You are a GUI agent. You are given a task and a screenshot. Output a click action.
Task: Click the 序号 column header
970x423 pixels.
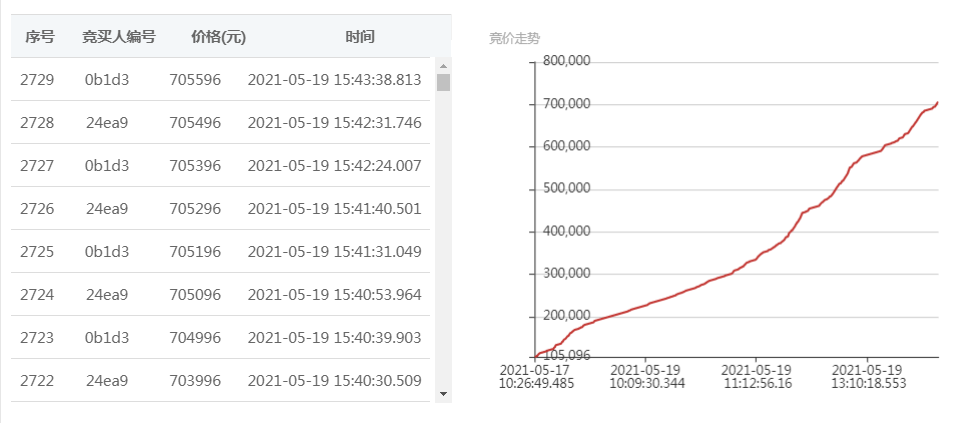(40, 37)
